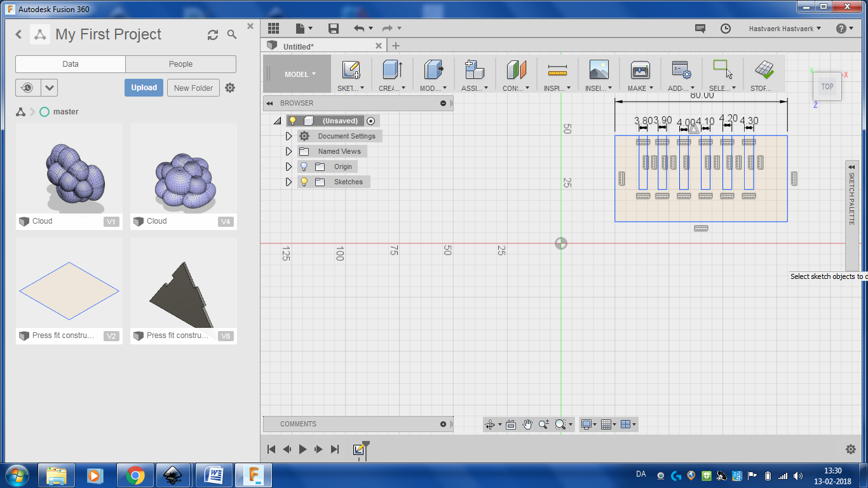Image resolution: width=868 pixels, height=488 pixels.
Task: Add a new design tab
Action: coord(396,46)
